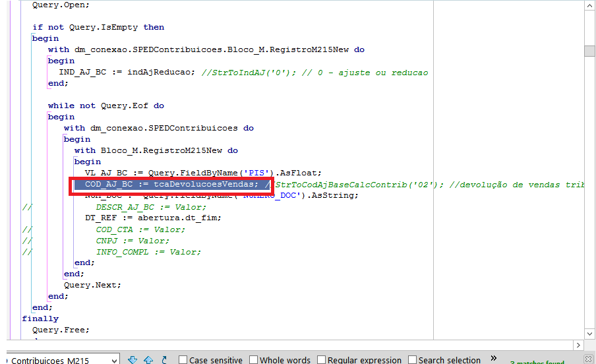Click commented 'INFO_COMPL := Valor;' line
This screenshot has height=364, width=596.
(148, 252)
